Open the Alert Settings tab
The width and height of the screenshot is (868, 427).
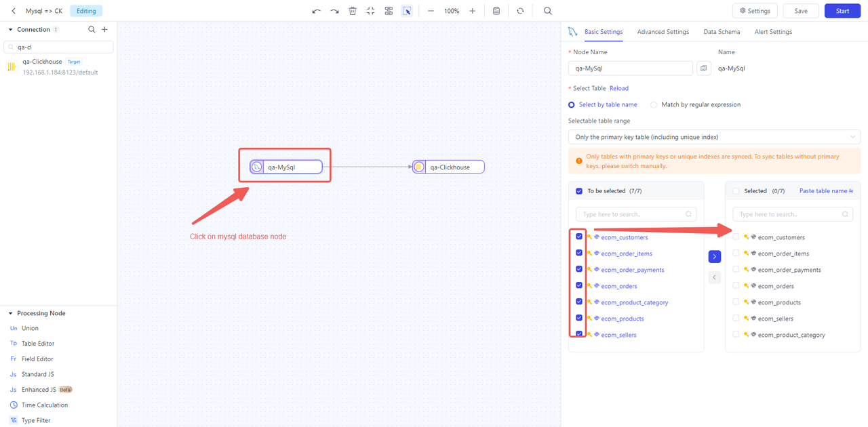pyautogui.click(x=773, y=32)
